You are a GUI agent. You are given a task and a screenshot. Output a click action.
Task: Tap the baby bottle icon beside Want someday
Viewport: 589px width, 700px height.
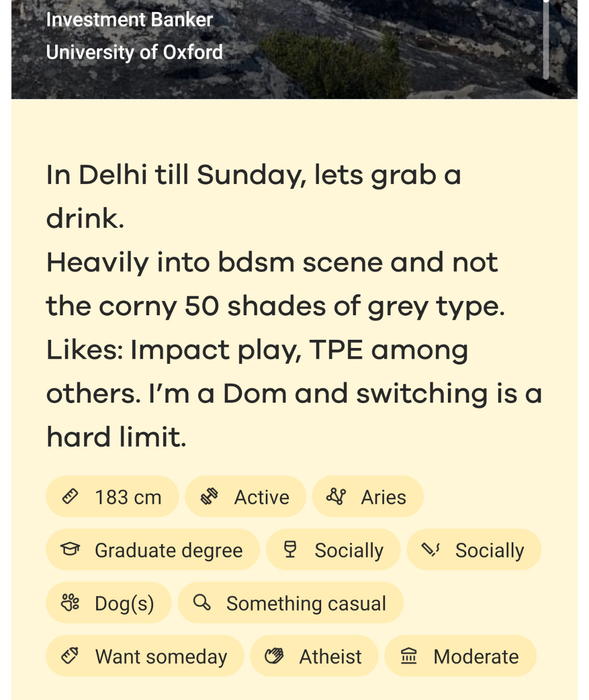coord(70,656)
